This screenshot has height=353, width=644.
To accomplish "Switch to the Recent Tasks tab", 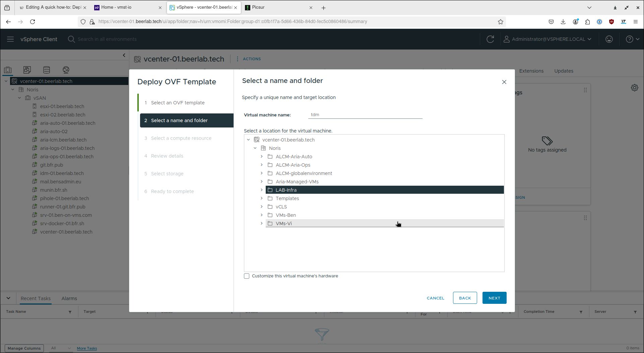I will pyautogui.click(x=36, y=298).
